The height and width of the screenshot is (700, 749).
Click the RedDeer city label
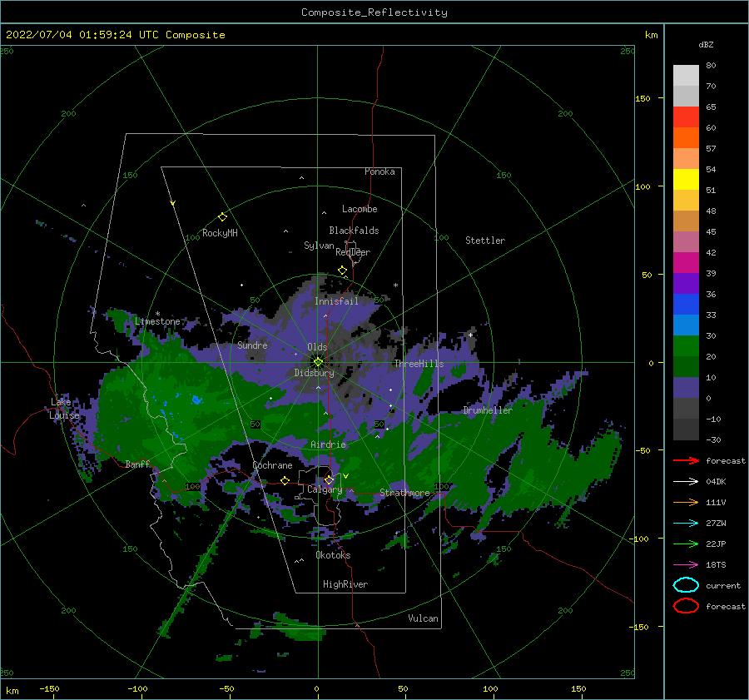(353, 252)
